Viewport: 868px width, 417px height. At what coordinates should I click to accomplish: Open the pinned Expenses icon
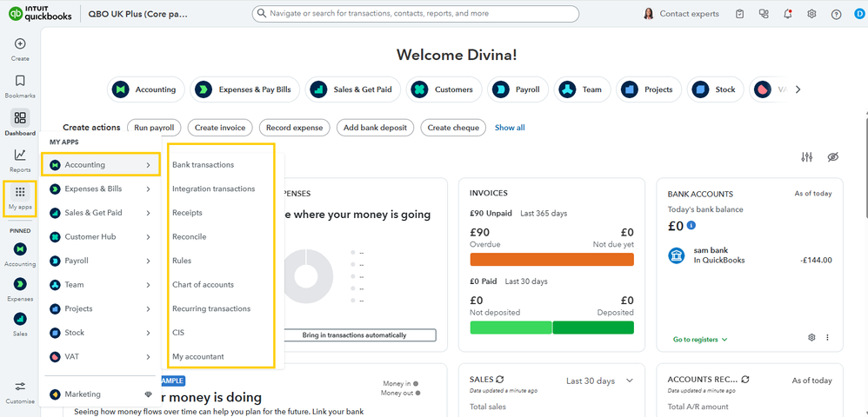[20, 288]
